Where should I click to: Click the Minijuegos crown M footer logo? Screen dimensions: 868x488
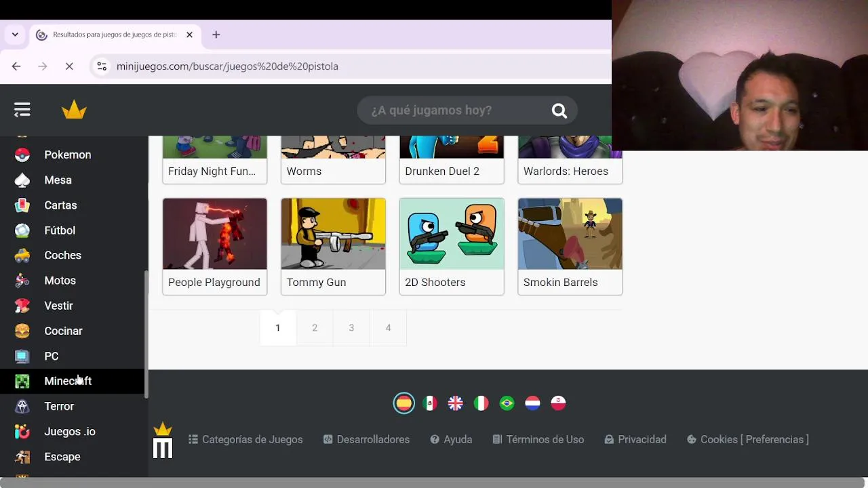point(163,441)
